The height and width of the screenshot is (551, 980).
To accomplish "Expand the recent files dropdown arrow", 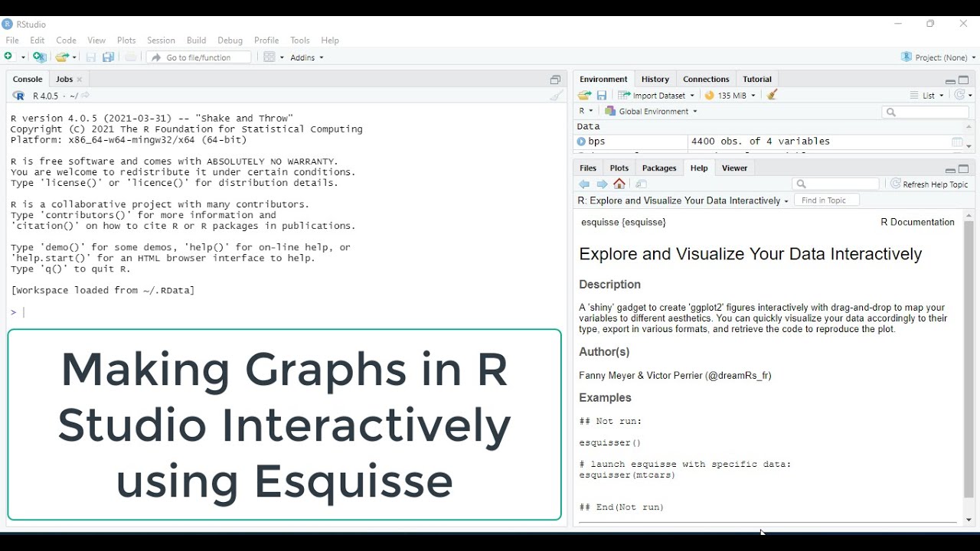I will pyautogui.click(x=75, y=58).
